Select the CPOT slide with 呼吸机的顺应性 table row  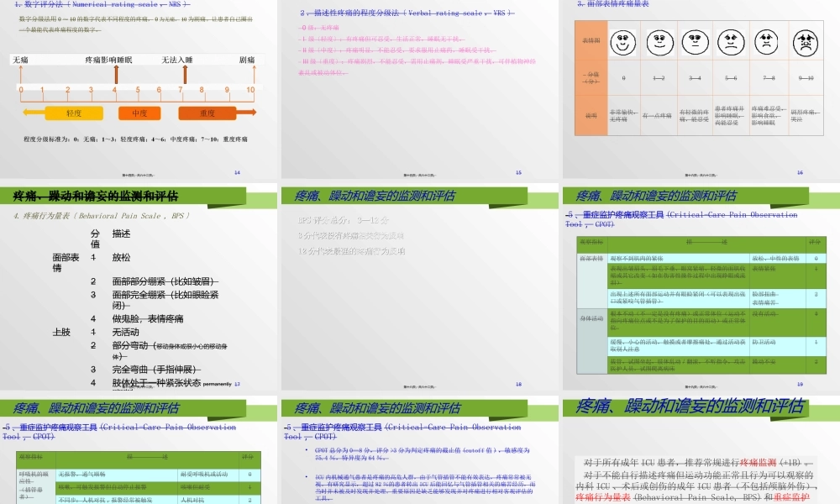(139, 451)
